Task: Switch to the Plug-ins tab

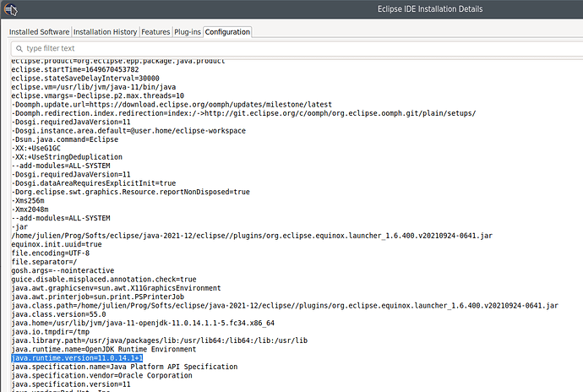Action: point(188,32)
